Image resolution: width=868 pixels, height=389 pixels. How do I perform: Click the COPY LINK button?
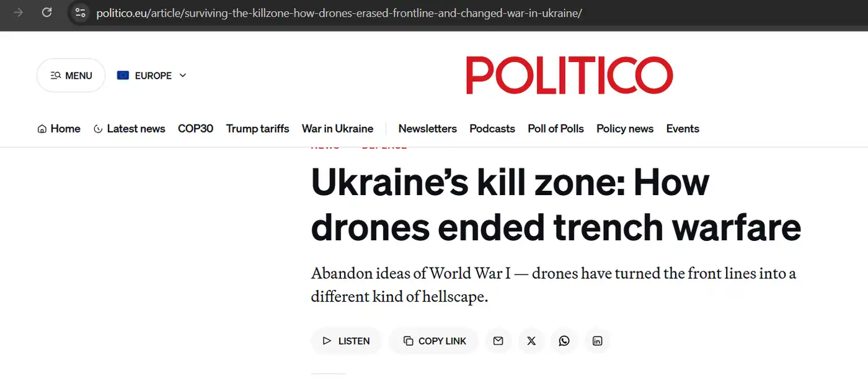pos(433,341)
